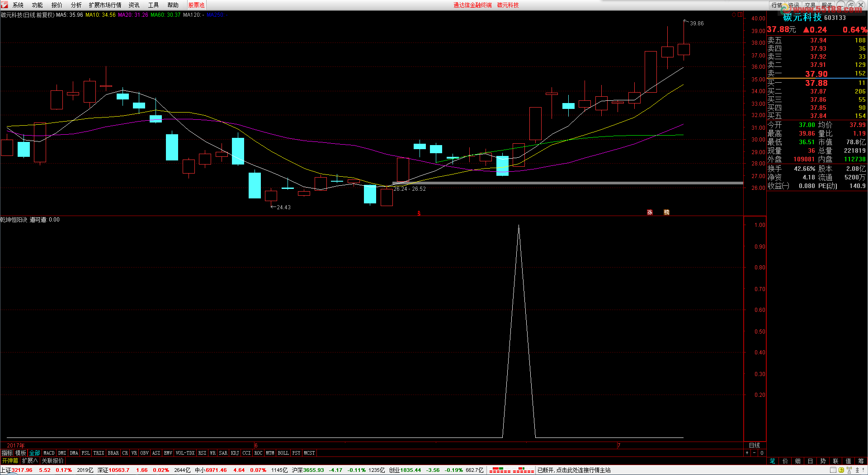Click the 交易 button at top right
The height and width of the screenshot is (475, 868).
point(810,5)
